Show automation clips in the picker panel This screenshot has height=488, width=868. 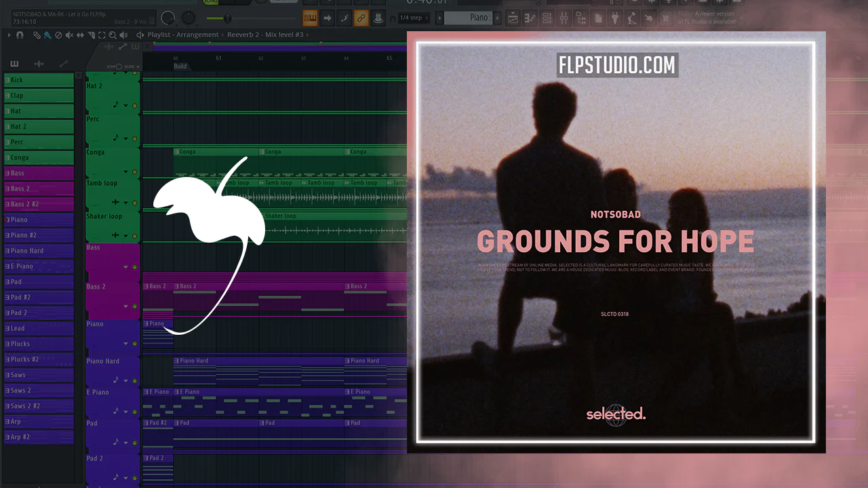64,64
